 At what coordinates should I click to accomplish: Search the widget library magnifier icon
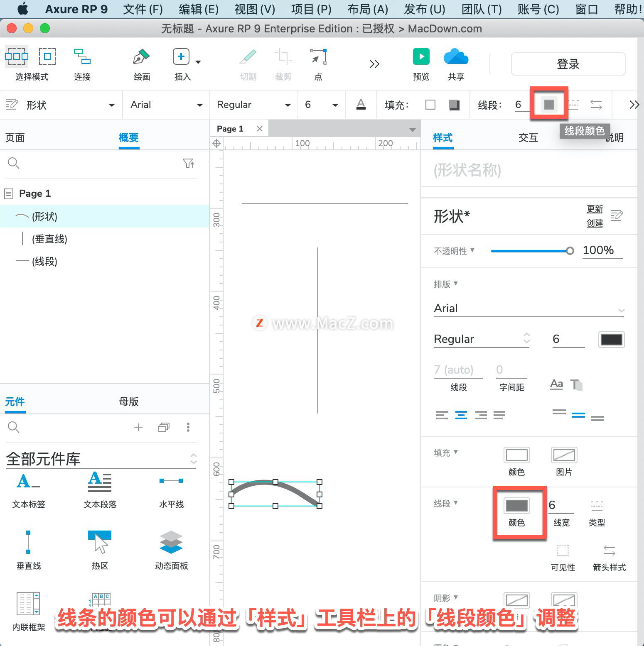[14, 427]
